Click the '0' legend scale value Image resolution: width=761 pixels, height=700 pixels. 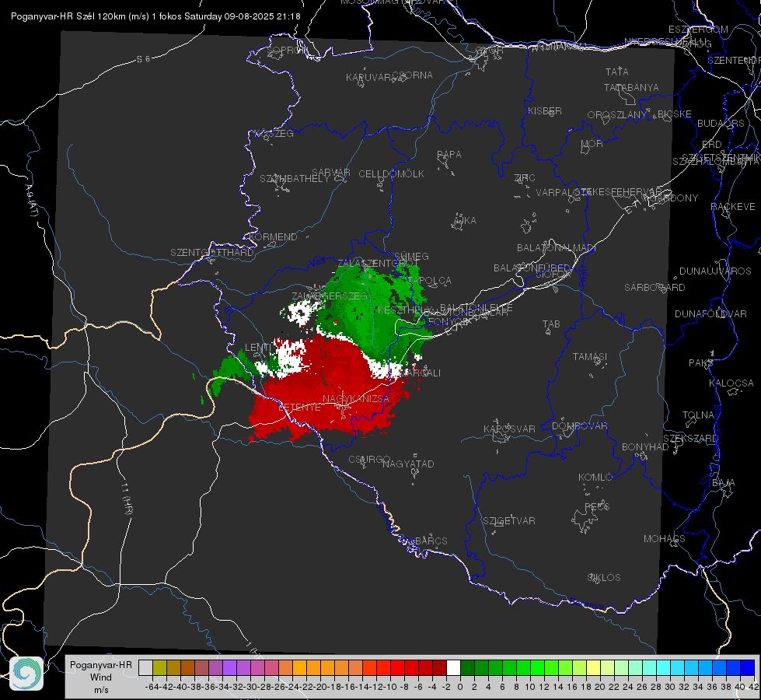[x=460, y=687]
